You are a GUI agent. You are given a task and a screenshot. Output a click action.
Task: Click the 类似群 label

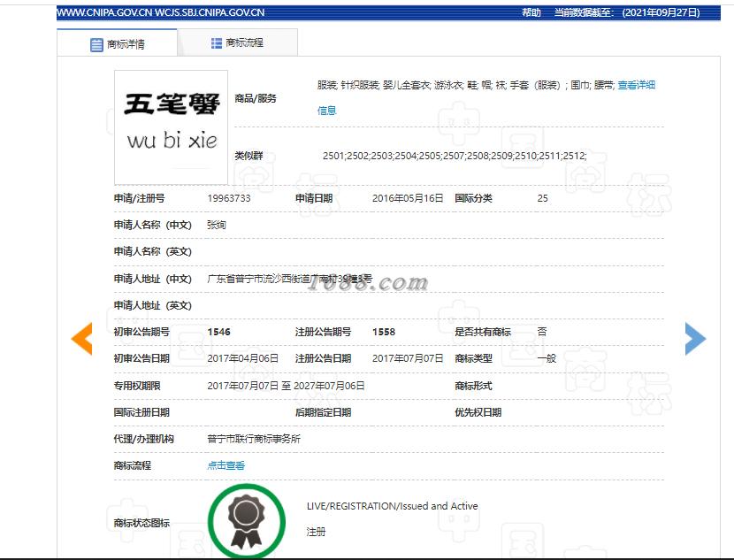[248, 156]
